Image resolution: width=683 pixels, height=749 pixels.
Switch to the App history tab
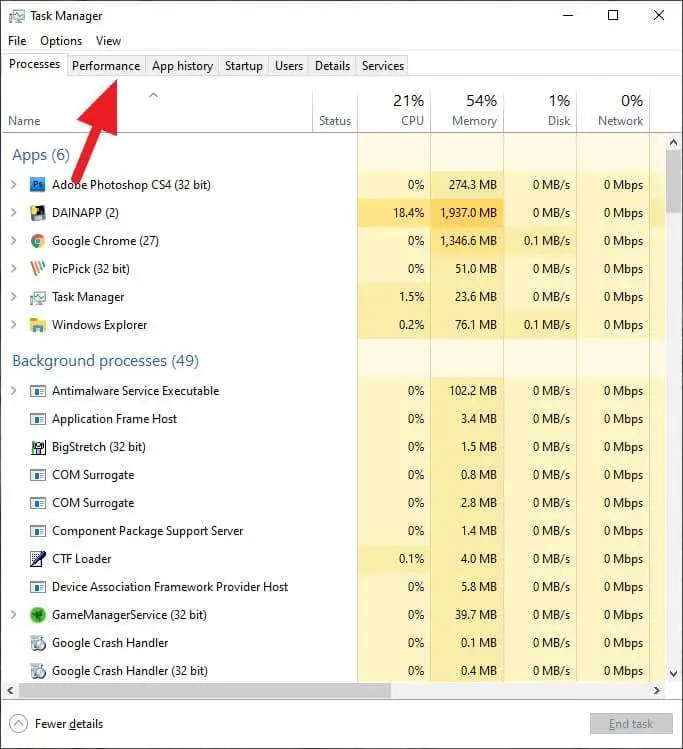tap(182, 66)
